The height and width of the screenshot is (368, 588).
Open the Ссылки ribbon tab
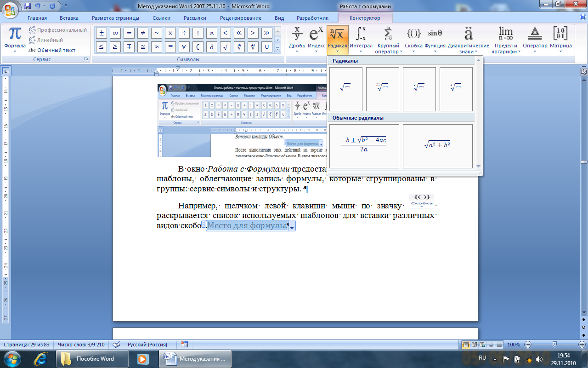162,18
